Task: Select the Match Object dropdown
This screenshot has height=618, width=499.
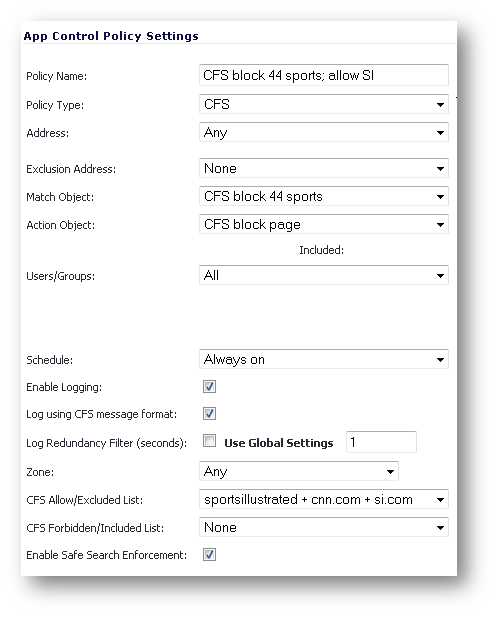Action: pos(324,196)
